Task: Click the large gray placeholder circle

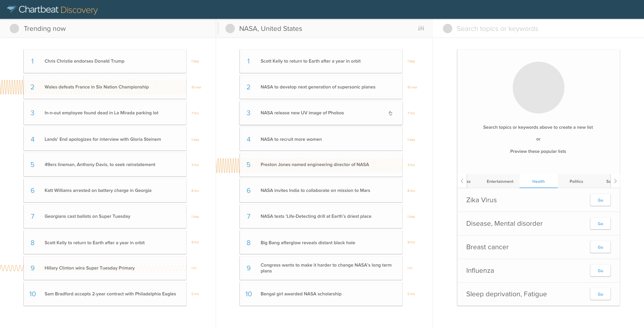Action: [x=538, y=88]
